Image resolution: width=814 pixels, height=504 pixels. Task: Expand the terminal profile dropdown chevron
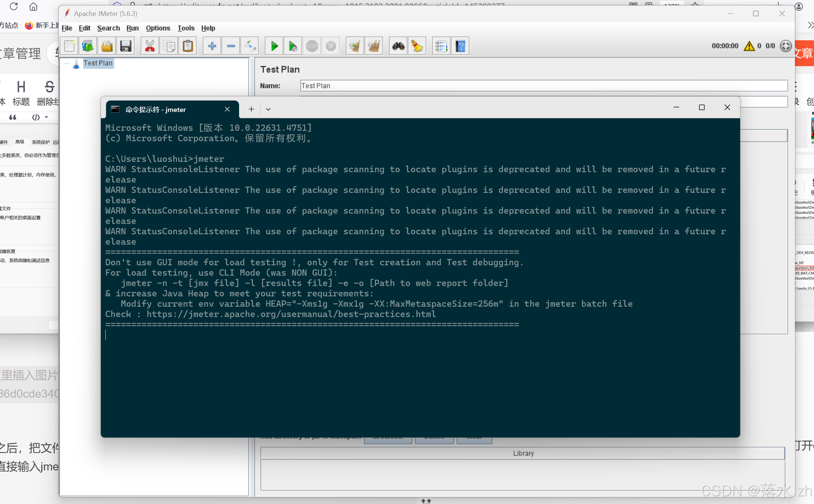(x=268, y=109)
